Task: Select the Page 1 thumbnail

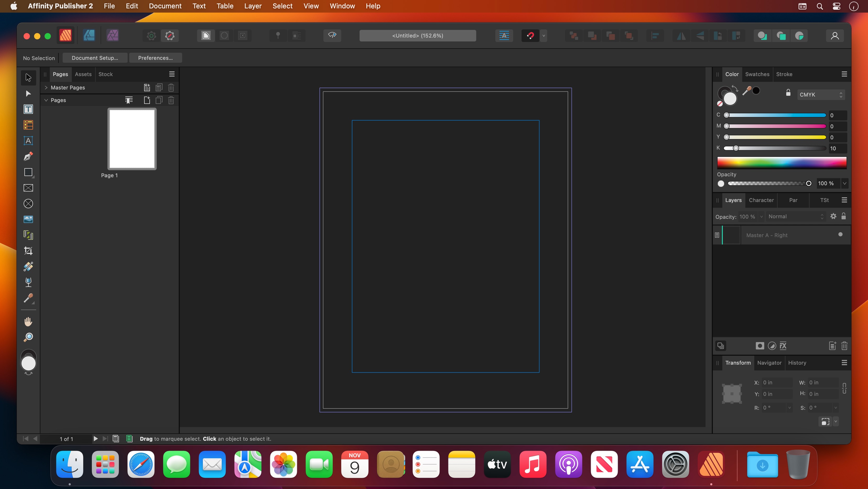Action: tap(132, 139)
